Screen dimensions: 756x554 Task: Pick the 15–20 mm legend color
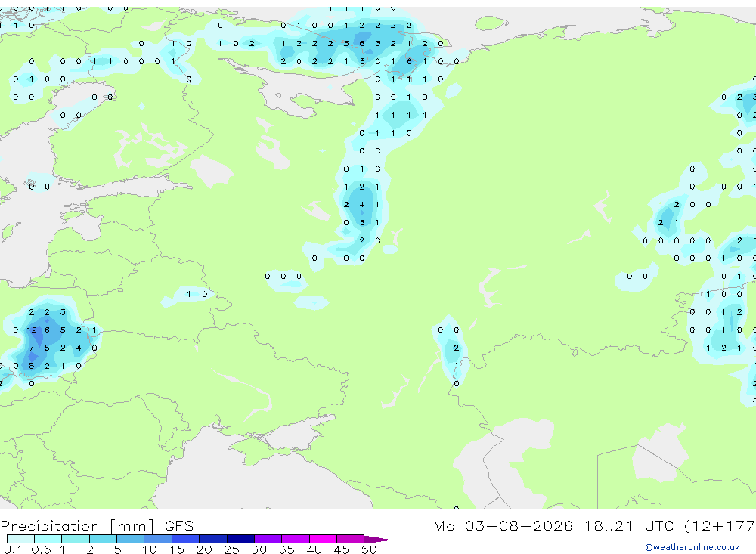pos(185,539)
